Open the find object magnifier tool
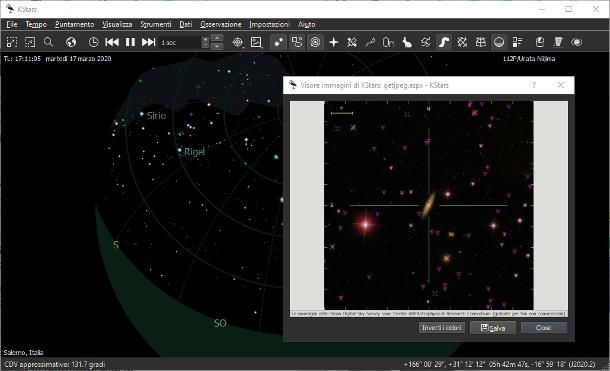 [x=48, y=42]
